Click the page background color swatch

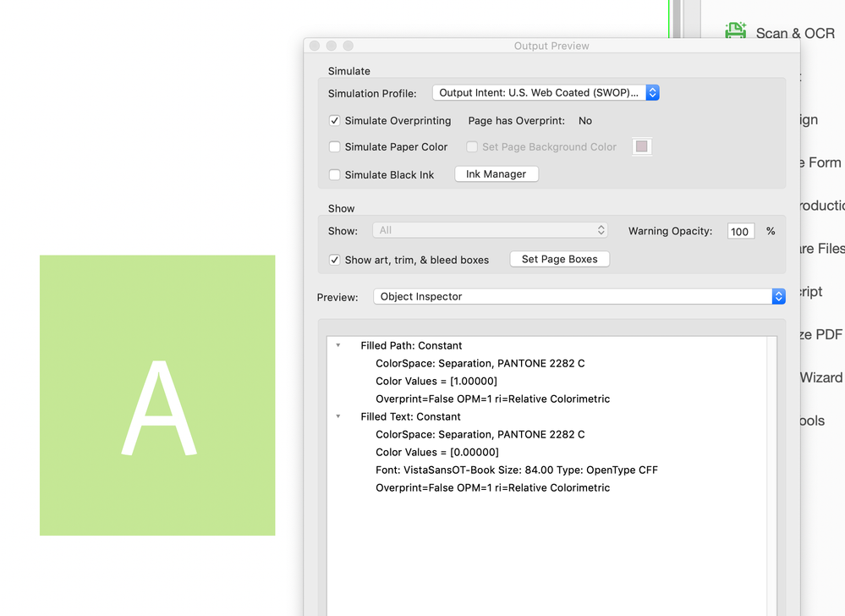point(641,146)
